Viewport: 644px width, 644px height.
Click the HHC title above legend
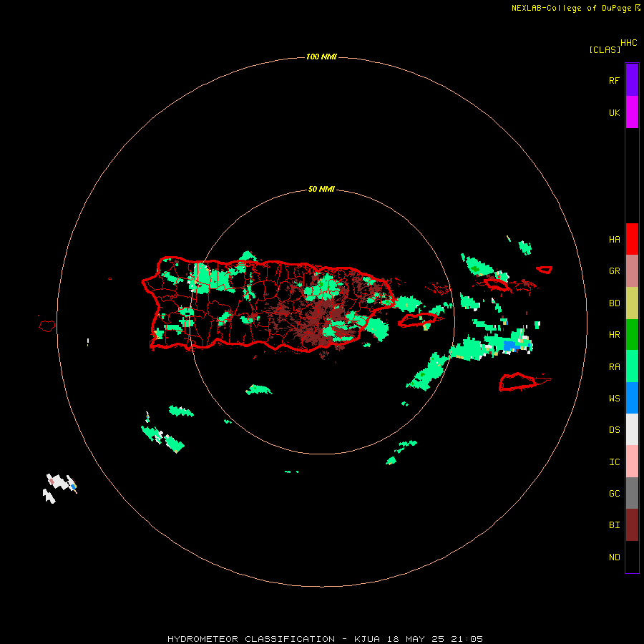pos(629,43)
